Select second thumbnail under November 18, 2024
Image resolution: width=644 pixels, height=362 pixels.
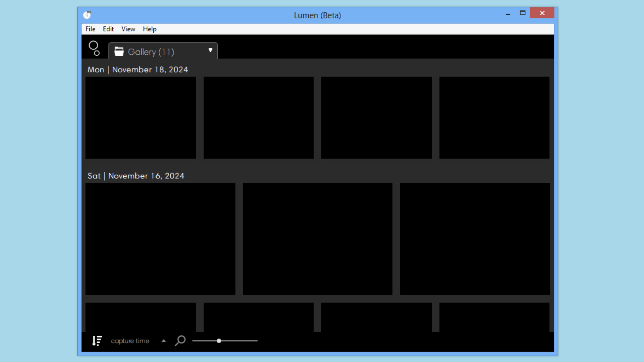259,118
